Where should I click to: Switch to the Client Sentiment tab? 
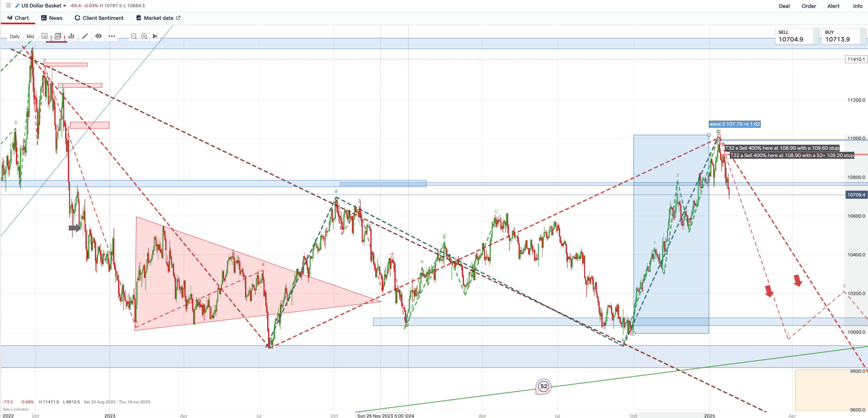99,18
